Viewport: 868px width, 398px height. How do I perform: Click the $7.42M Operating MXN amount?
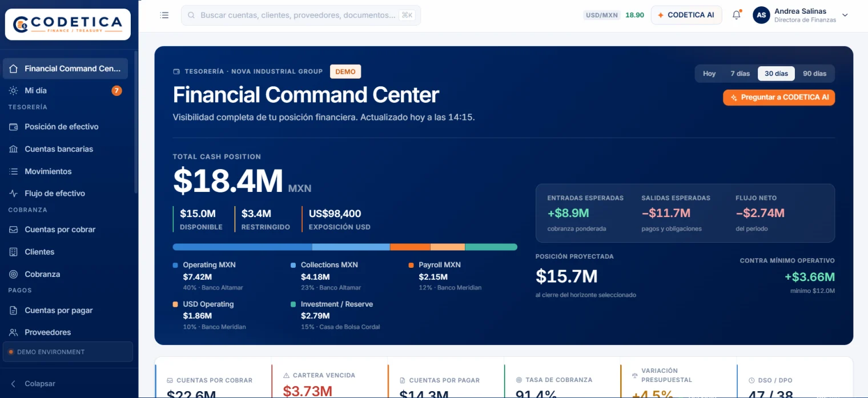[x=198, y=277]
